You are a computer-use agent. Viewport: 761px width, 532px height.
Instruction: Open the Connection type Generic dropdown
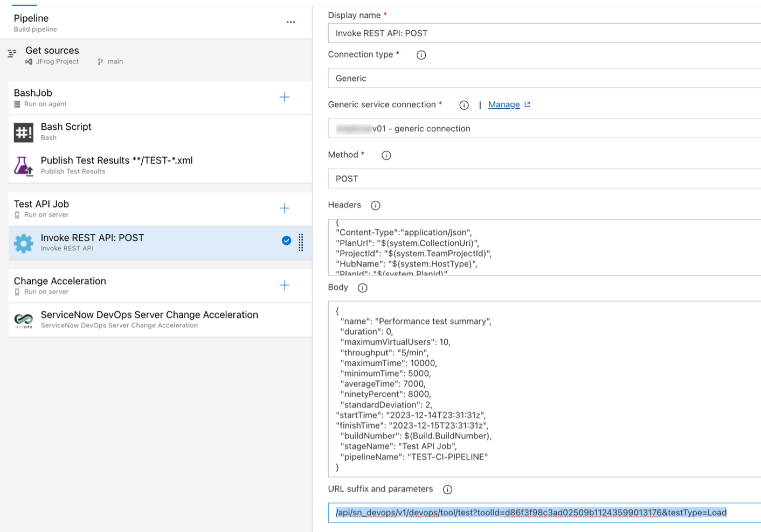pyautogui.click(x=544, y=78)
